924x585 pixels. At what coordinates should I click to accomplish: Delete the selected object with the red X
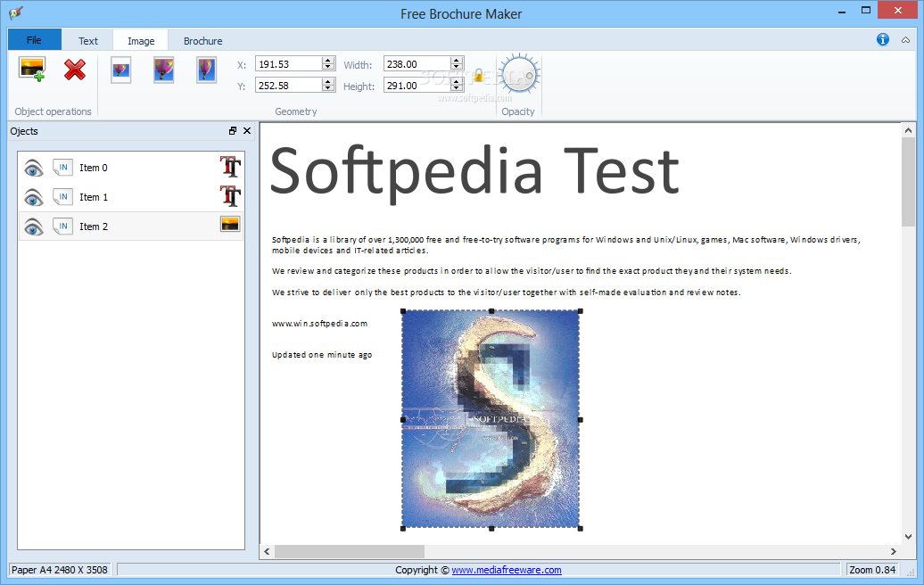coord(75,70)
